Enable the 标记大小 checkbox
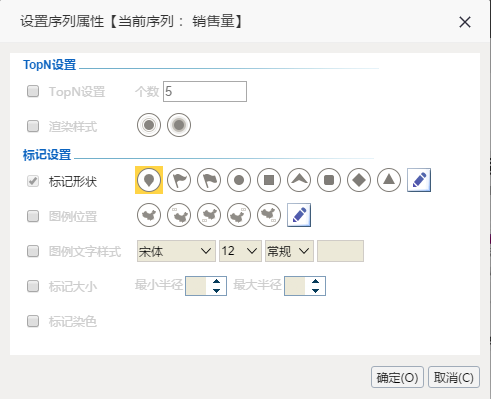This screenshot has height=399, width=491. coord(33,286)
